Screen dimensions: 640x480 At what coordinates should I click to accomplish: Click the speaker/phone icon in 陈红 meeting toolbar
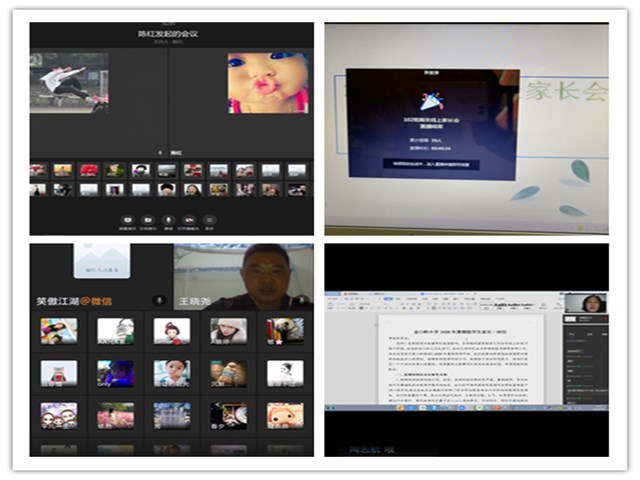(x=189, y=220)
